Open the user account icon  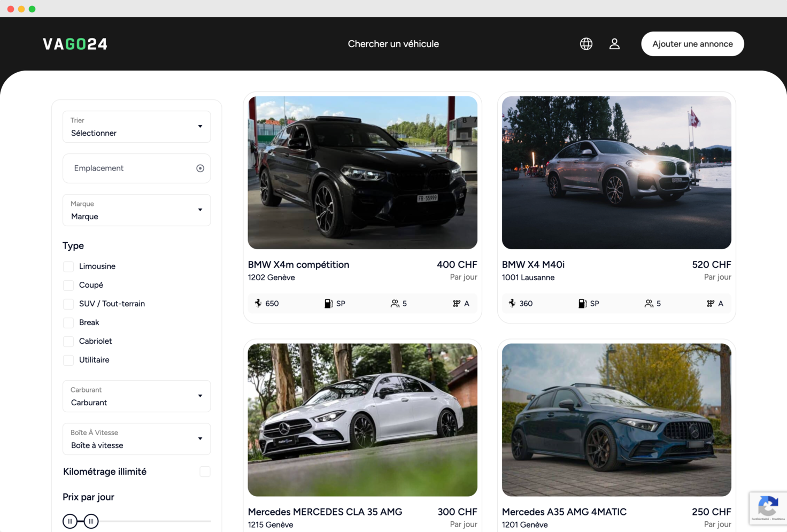[x=614, y=44]
